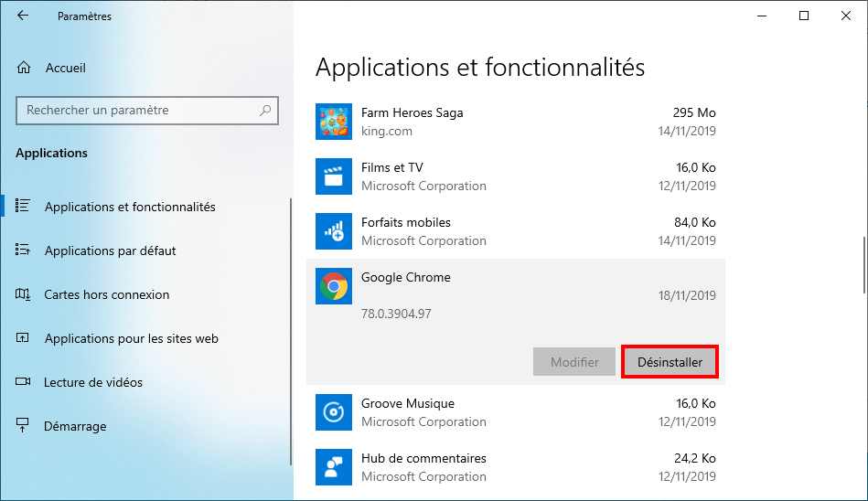Click the Google Chrome app icon

(334, 285)
